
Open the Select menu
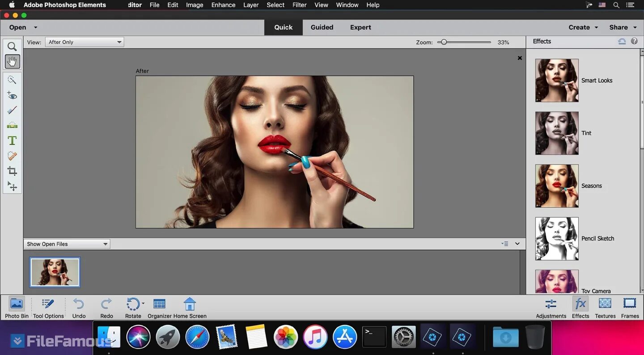275,5
